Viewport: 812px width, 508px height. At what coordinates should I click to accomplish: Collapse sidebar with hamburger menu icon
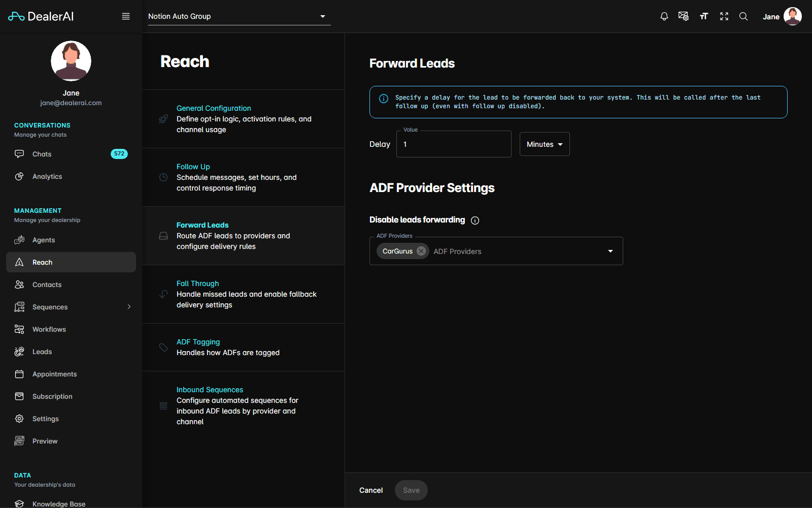[126, 16]
